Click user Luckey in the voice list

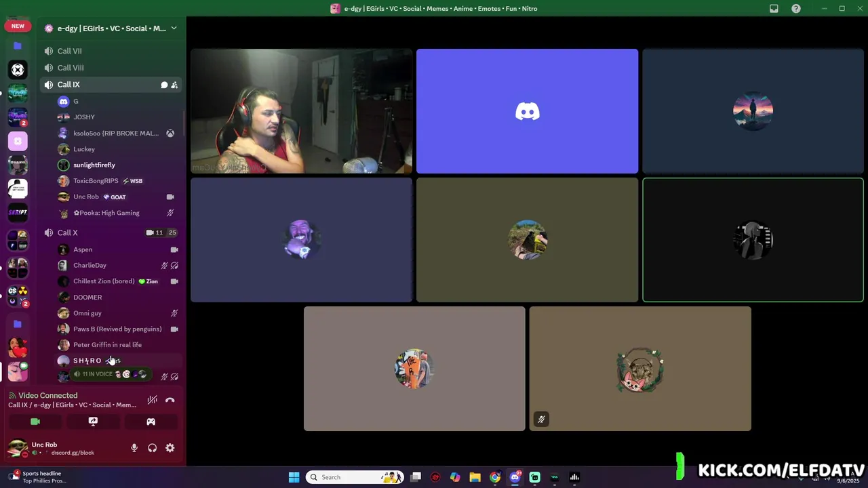(x=119, y=149)
